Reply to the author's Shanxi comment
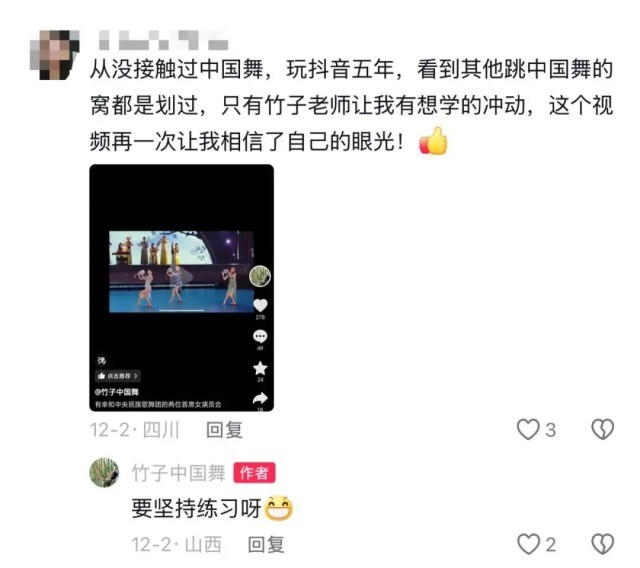 [x=266, y=545]
